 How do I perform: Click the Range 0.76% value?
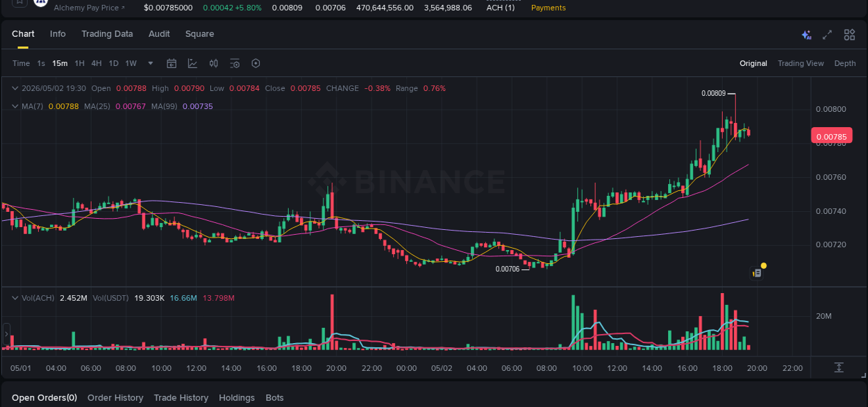pos(434,88)
